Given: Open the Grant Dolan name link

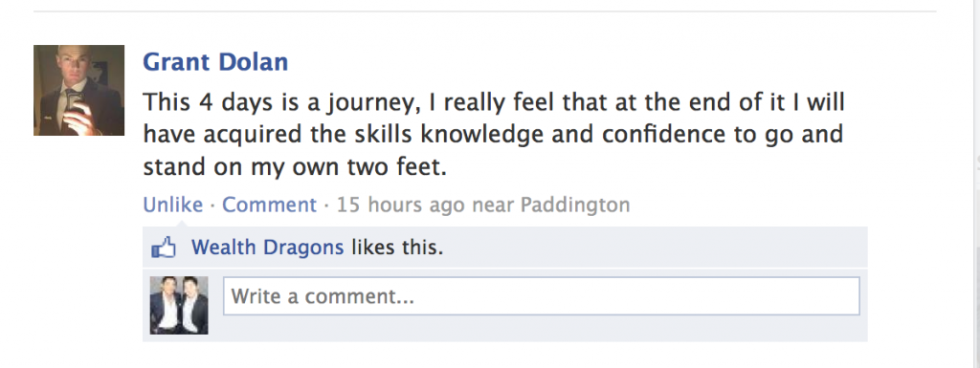Looking at the screenshot, I should click(x=215, y=62).
